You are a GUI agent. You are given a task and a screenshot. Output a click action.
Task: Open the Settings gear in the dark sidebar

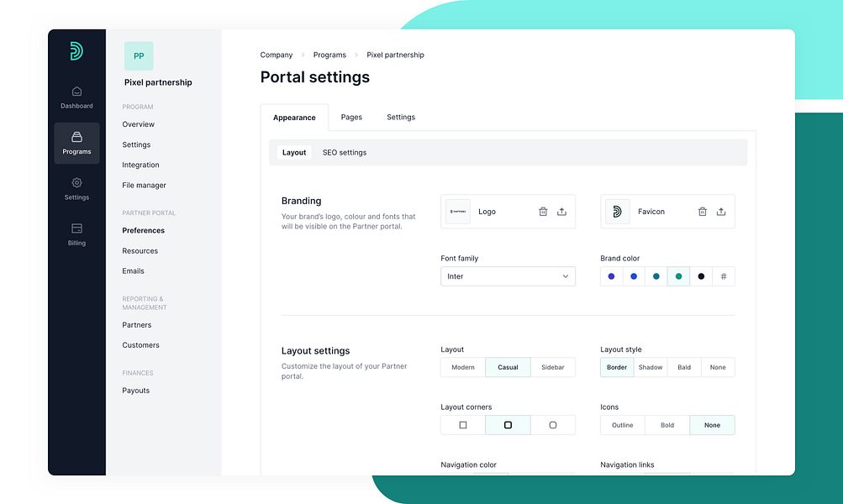(76, 189)
